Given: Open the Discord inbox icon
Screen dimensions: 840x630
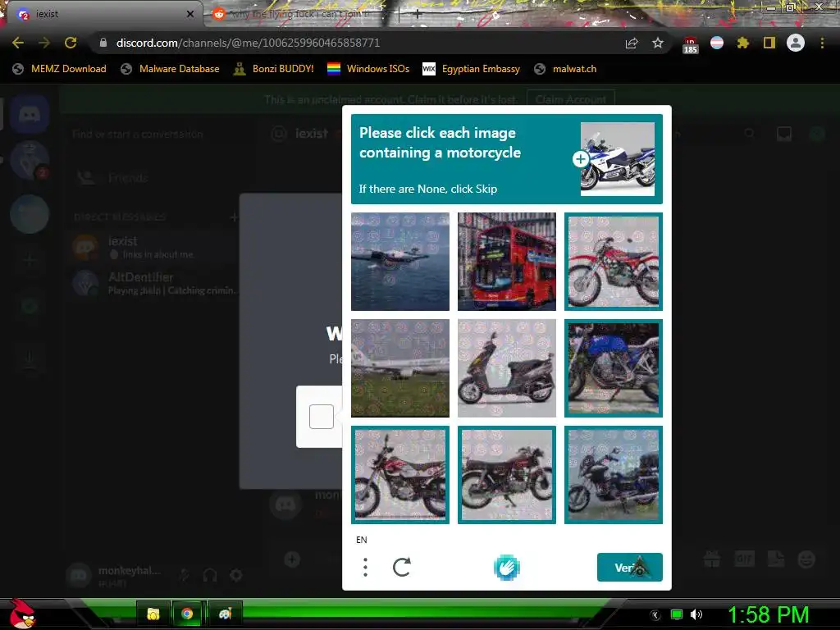Looking at the screenshot, I should [784, 134].
